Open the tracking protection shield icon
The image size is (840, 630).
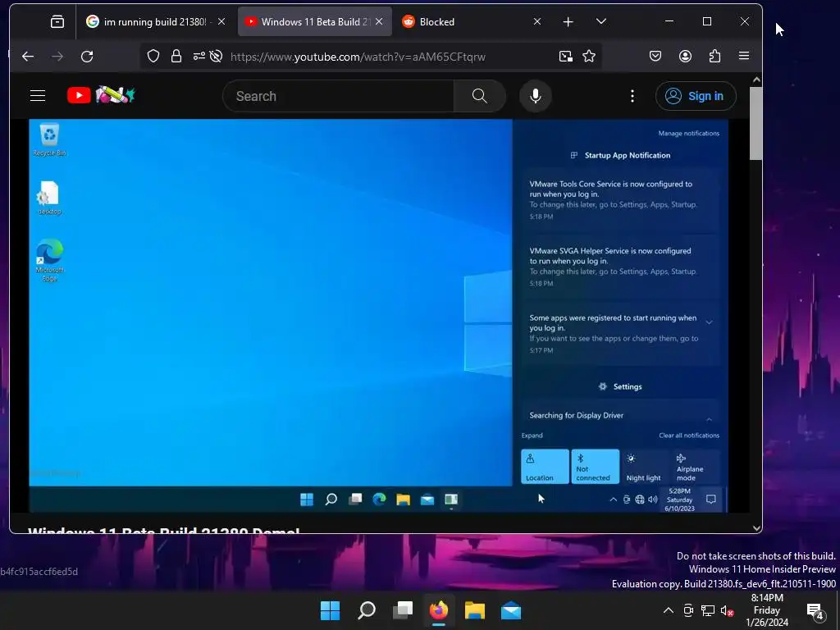click(153, 57)
